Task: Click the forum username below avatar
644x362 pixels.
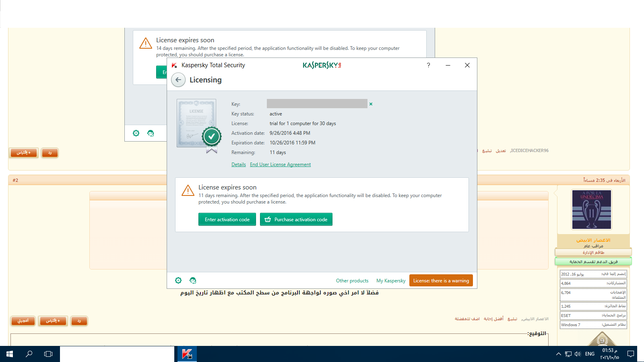Action: coord(593,240)
